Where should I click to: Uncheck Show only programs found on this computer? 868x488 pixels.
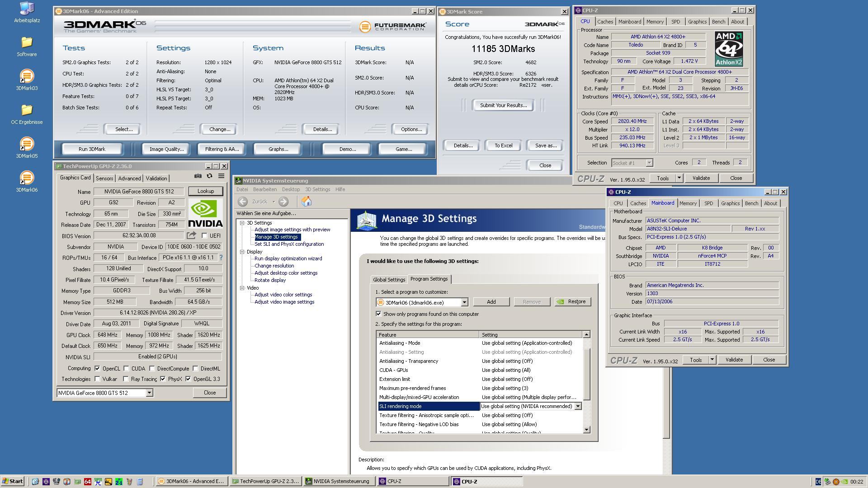[378, 314]
